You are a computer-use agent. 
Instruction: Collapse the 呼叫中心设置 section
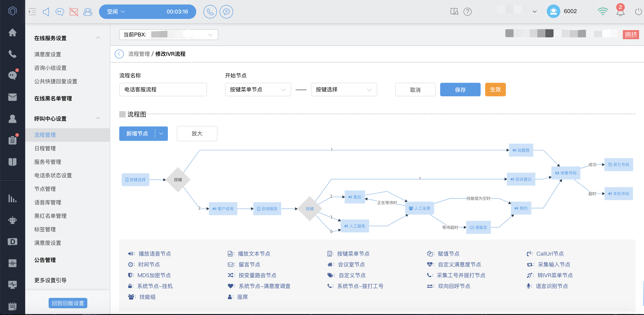98,118
